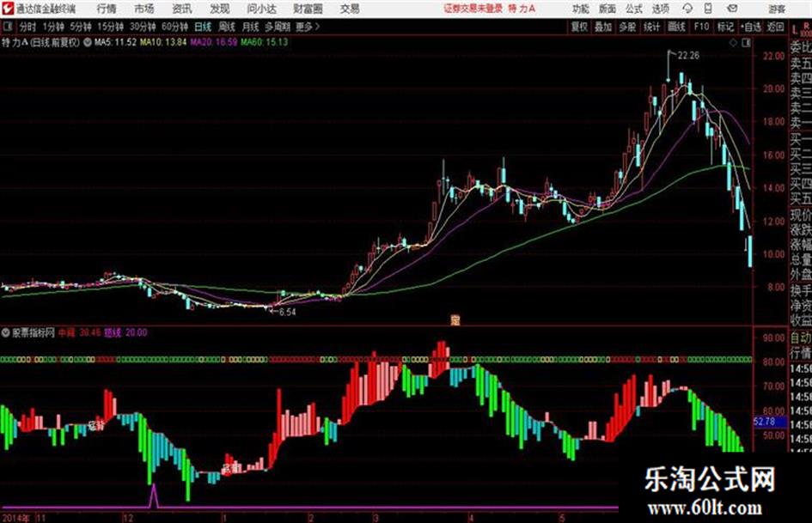Image resolution: width=812 pixels, height=523 pixels.
Task: Click the orange info marker below chart
Action: (455, 320)
